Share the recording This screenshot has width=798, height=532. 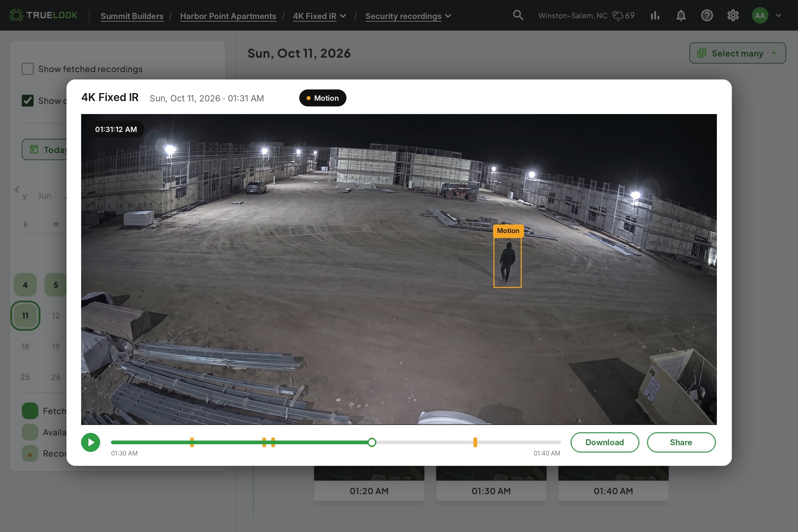click(681, 442)
